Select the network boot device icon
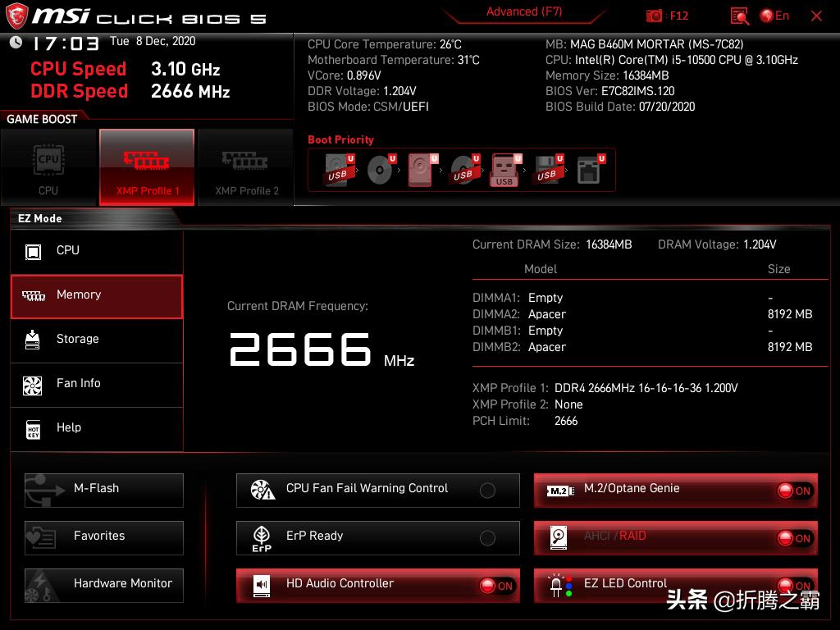Image resolution: width=840 pixels, height=630 pixels. point(591,170)
